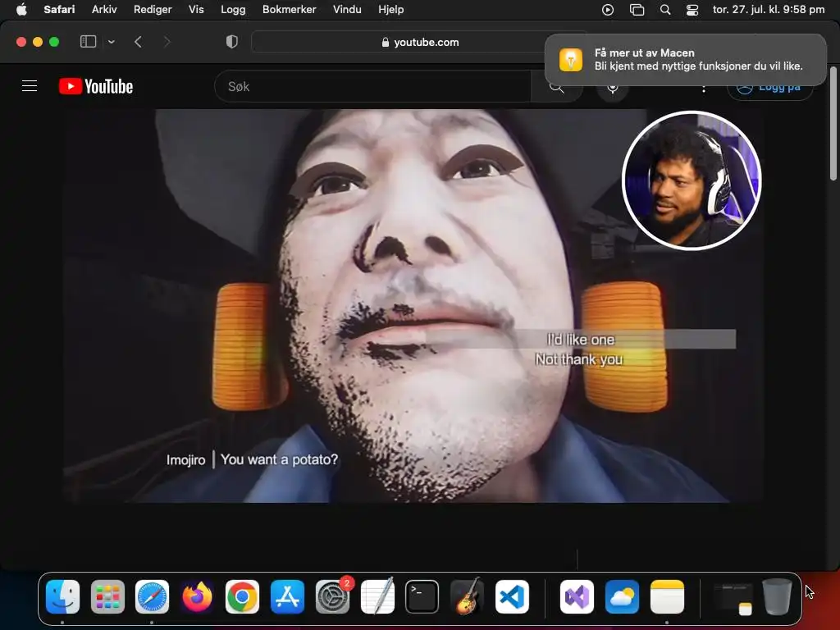Open the Safari privacy report shield icon

[x=232, y=42]
